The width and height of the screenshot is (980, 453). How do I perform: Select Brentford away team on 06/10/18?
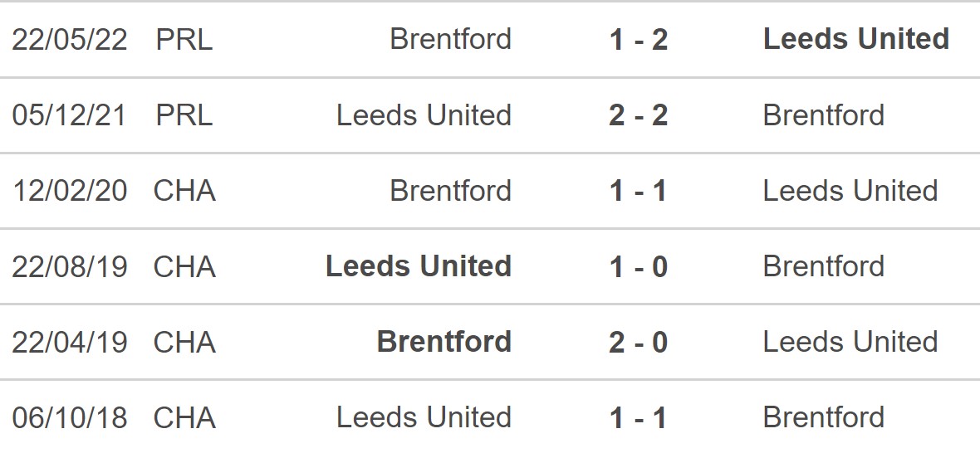[x=823, y=417]
